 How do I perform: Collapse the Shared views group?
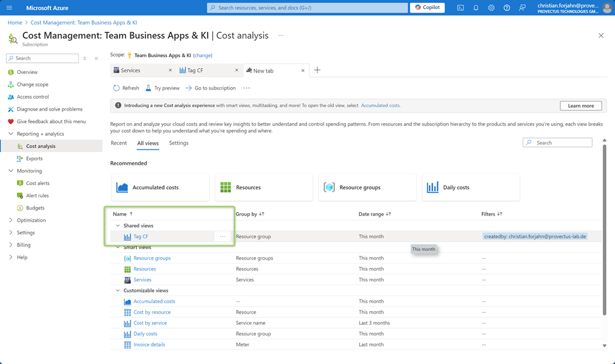point(118,226)
